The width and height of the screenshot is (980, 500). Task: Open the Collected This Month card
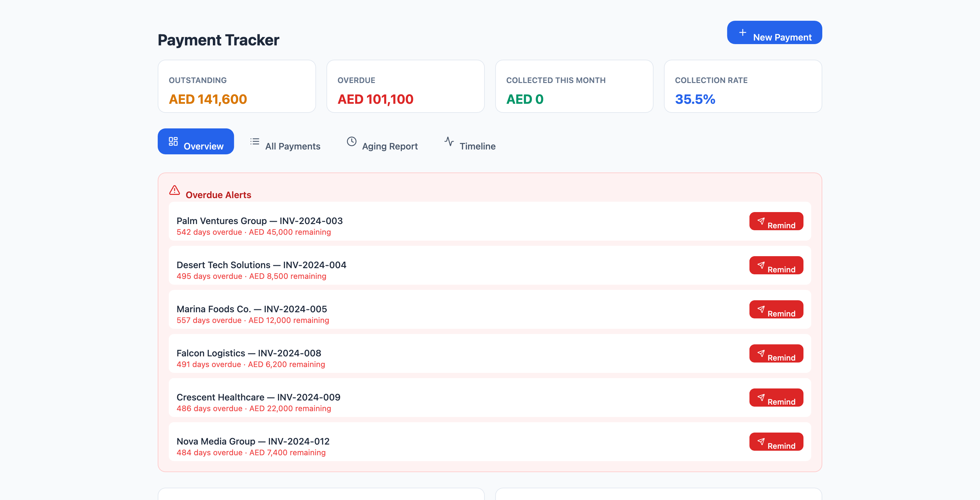click(574, 86)
